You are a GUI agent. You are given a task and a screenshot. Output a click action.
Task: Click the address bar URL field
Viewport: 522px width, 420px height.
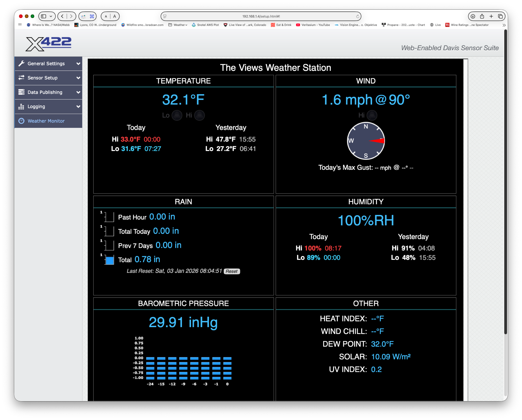click(261, 16)
